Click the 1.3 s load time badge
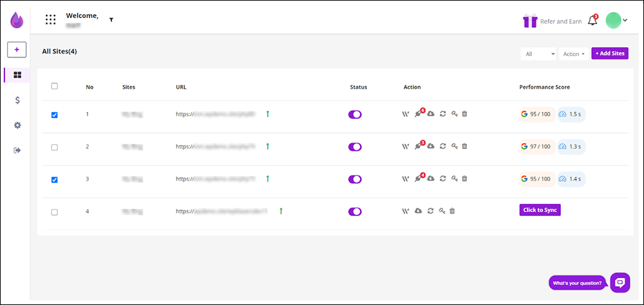 tap(571, 147)
